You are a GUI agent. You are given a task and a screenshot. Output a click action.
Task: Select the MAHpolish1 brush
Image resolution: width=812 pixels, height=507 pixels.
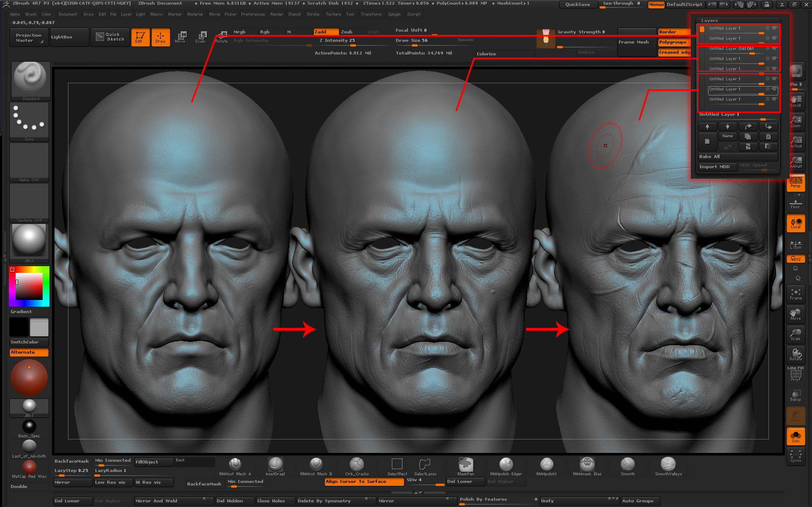546,466
